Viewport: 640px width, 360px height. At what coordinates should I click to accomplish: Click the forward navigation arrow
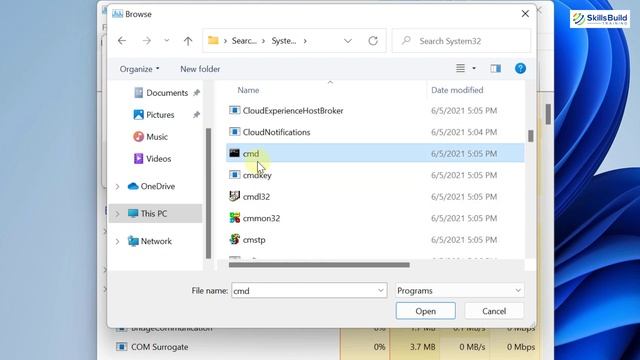click(147, 41)
